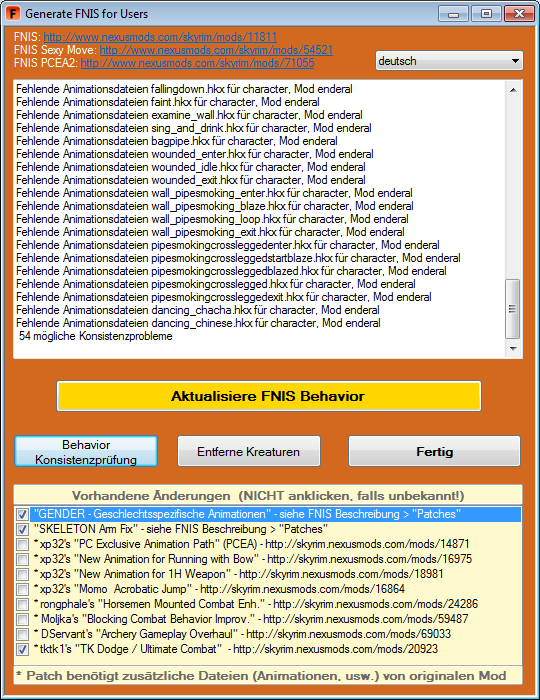This screenshot has width=540, height=700.
Task: Enable New Animation for 1H Weapon checkbox
Action: 22,574
